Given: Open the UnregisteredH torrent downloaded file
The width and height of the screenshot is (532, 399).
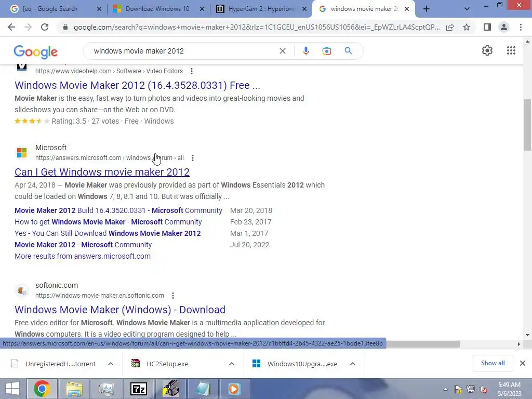Looking at the screenshot, I should 60,364.
